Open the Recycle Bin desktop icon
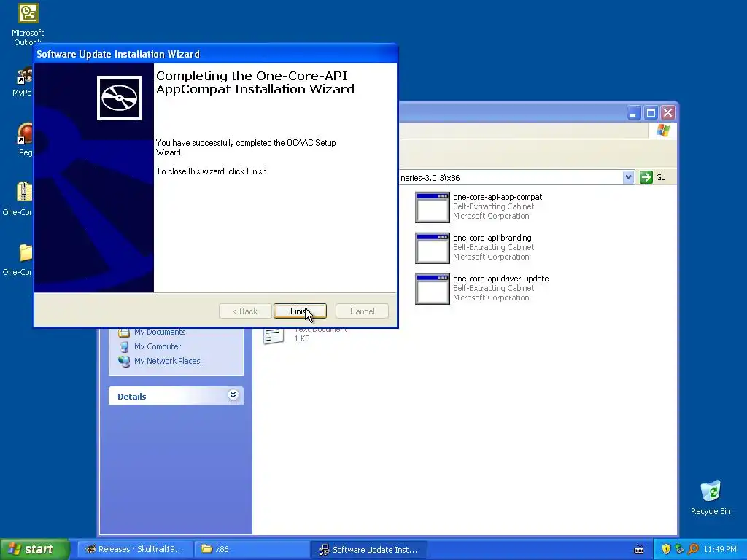 (x=711, y=492)
